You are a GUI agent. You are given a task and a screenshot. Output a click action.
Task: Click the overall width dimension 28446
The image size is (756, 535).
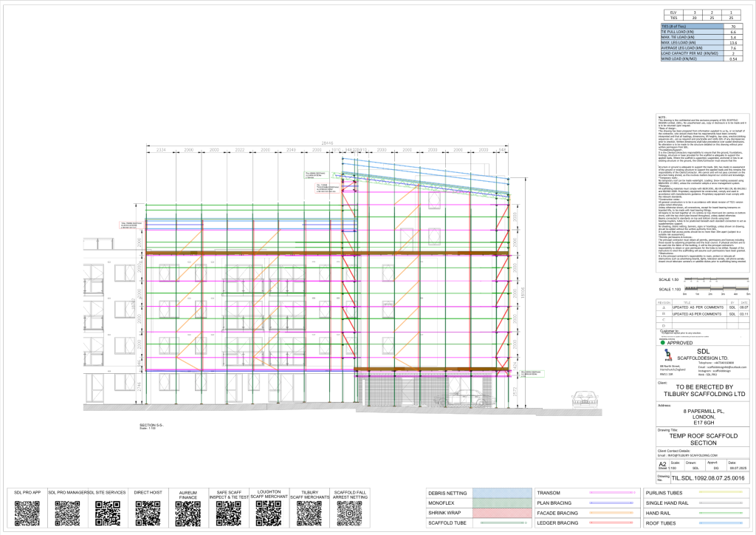pyautogui.click(x=327, y=143)
